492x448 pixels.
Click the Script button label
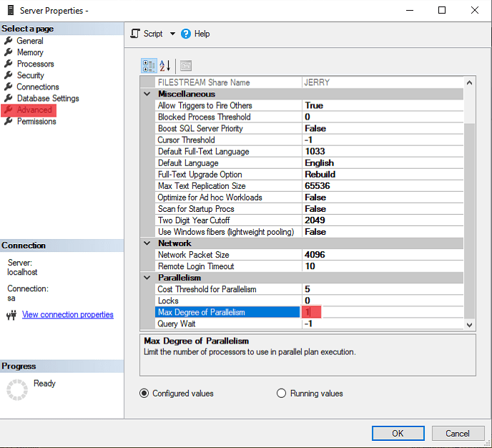(153, 34)
